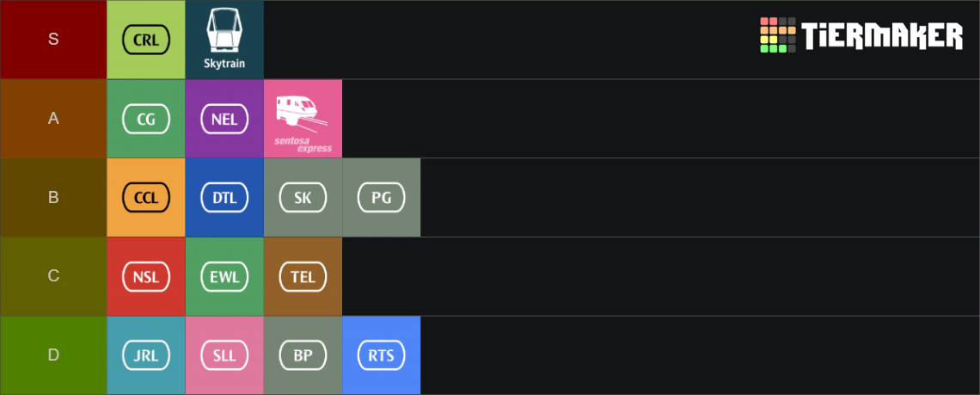
Task: Click the pink Sentosa Express icon
Action: click(303, 119)
